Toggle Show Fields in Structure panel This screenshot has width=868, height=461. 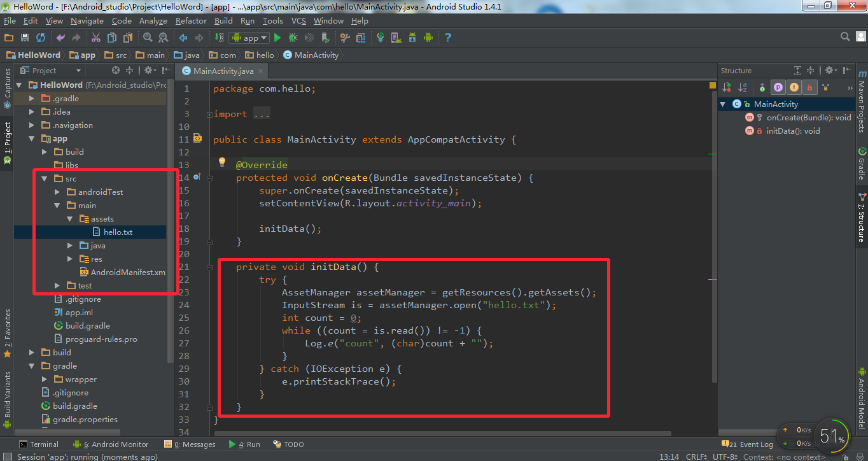[x=794, y=87]
